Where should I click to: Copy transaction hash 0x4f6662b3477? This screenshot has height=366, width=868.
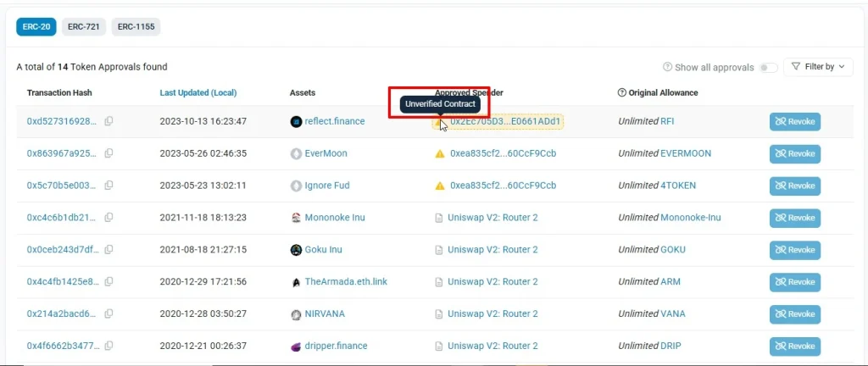click(109, 346)
